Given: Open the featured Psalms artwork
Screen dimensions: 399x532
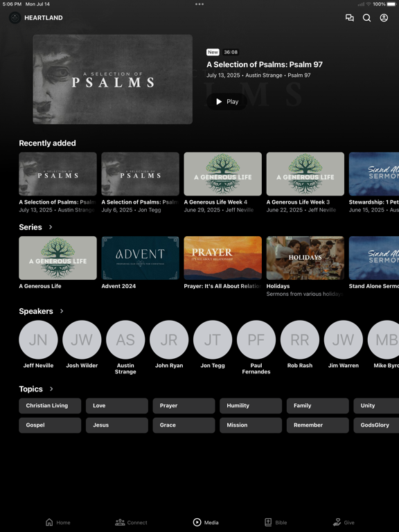Looking at the screenshot, I should (x=113, y=79).
